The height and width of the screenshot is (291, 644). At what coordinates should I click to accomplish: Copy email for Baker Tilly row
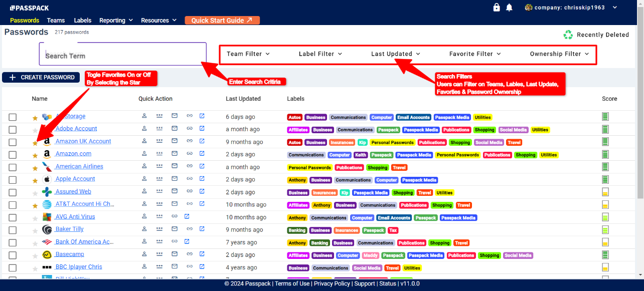(175, 228)
